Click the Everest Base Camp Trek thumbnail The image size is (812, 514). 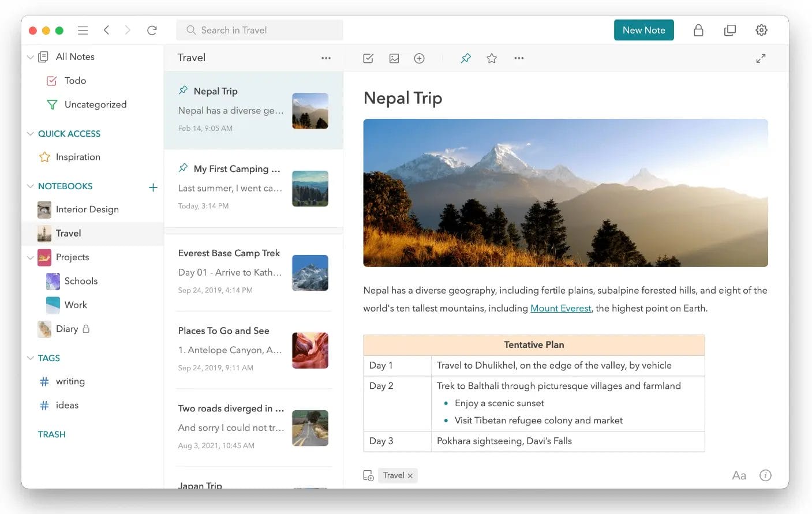pos(310,272)
